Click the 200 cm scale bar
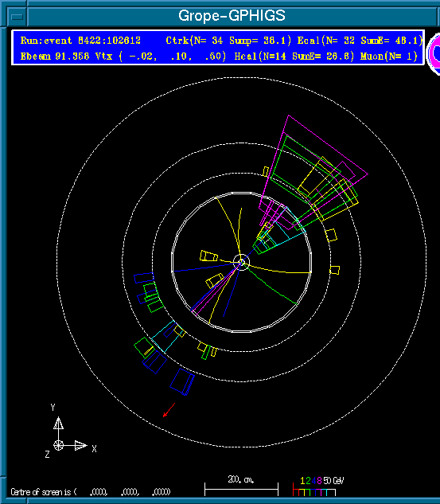 pos(241,489)
